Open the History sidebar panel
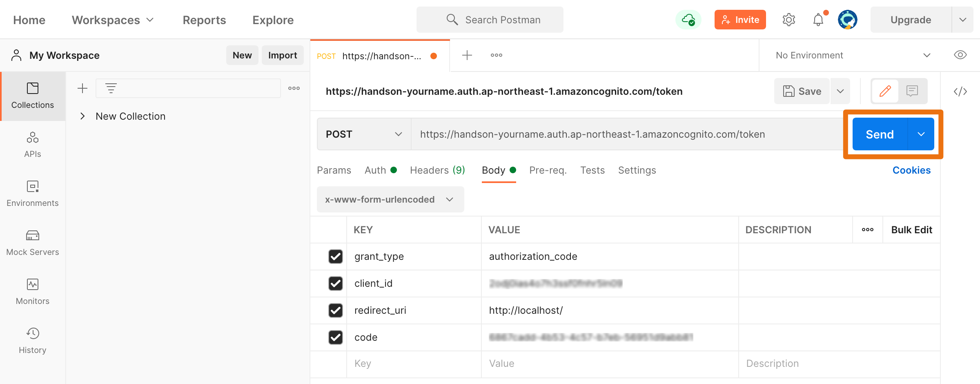This screenshot has width=980, height=384. click(x=33, y=341)
